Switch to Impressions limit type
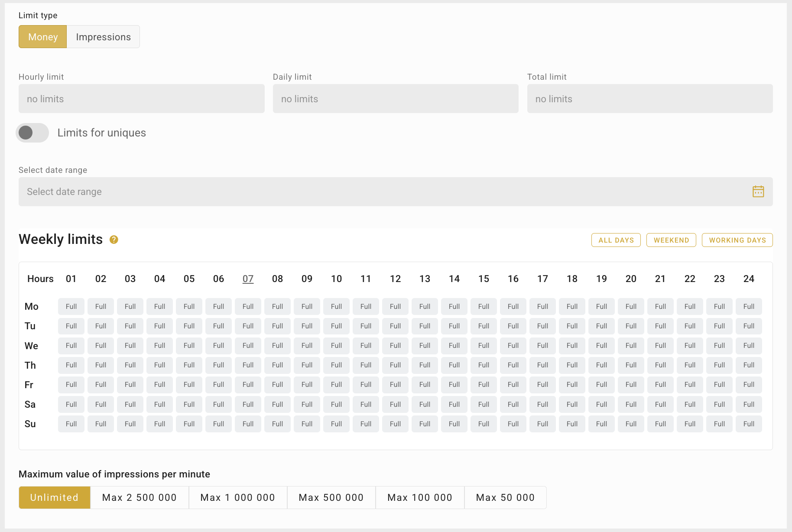 (x=103, y=37)
